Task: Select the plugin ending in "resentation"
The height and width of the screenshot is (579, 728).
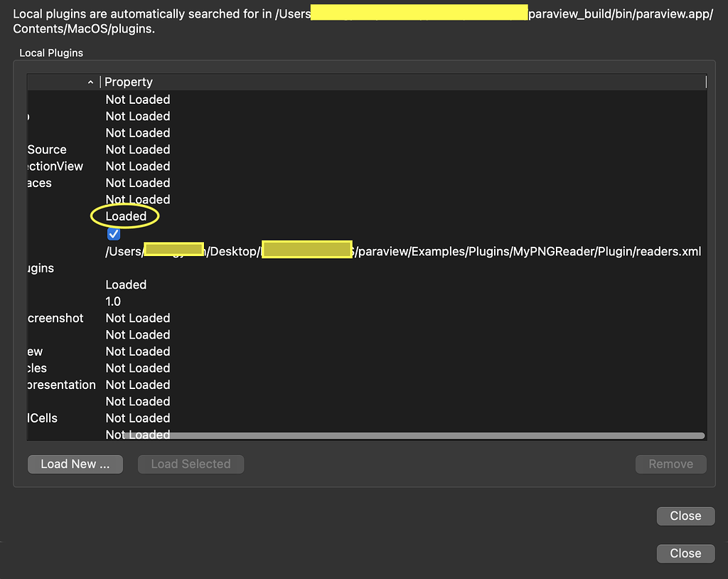Action: click(x=60, y=384)
